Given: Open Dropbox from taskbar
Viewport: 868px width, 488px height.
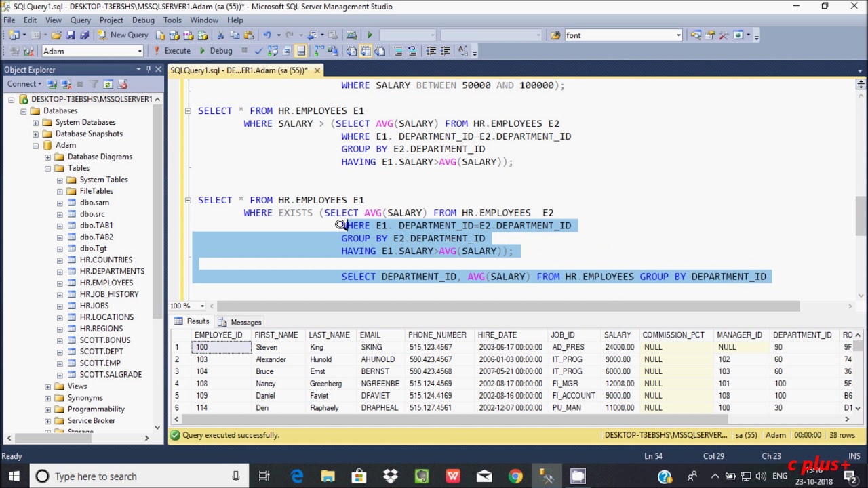Looking at the screenshot, I should point(391,476).
